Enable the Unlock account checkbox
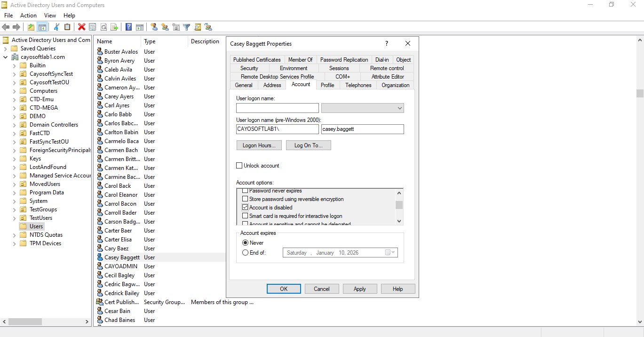The image size is (644, 337). click(239, 166)
